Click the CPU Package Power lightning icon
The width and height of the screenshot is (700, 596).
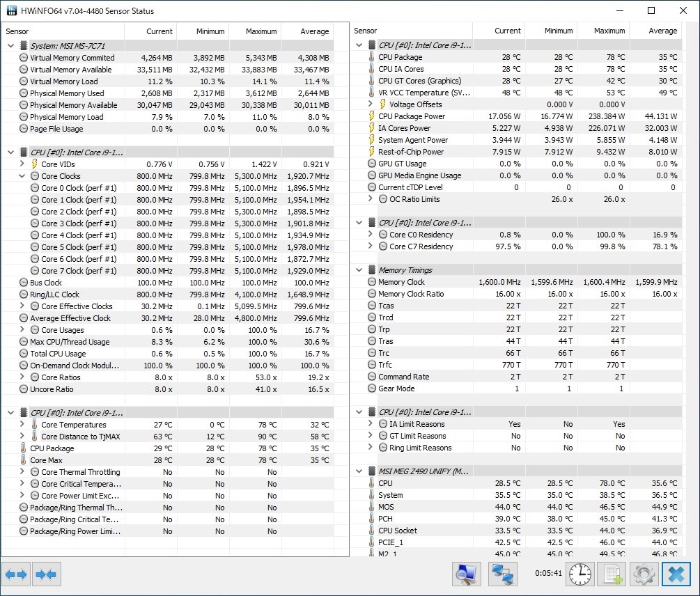coord(371,116)
